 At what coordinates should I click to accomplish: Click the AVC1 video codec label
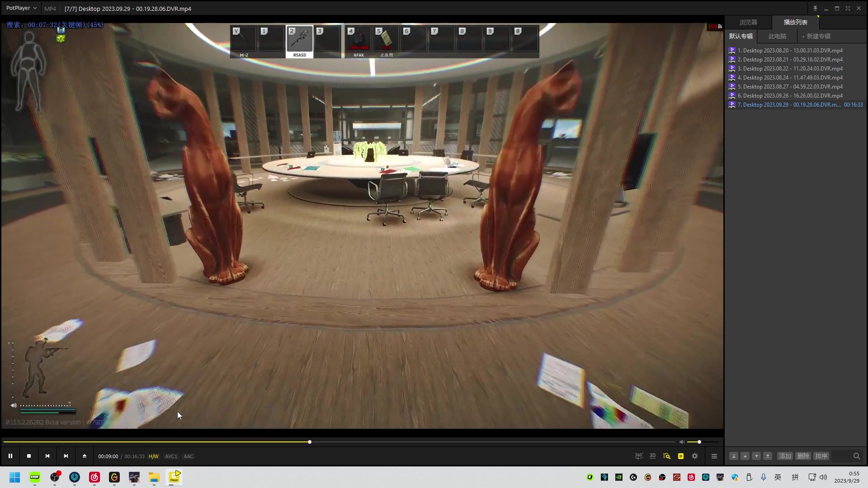pyautogui.click(x=171, y=456)
